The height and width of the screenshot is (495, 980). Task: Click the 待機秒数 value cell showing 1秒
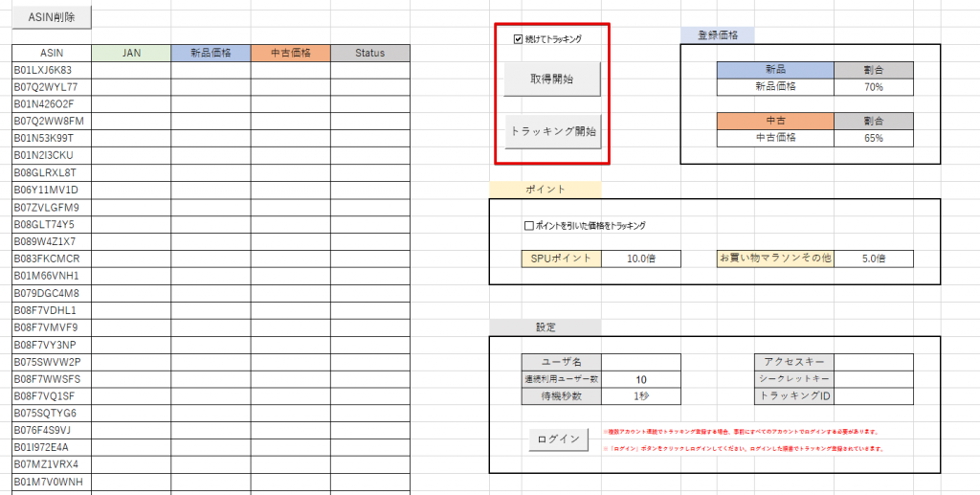(x=641, y=396)
